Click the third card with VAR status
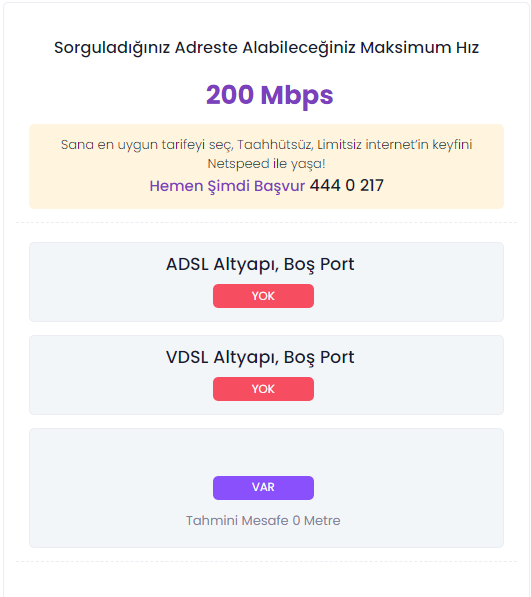The width and height of the screenshot is (531, 597). (x=266, y=488)
